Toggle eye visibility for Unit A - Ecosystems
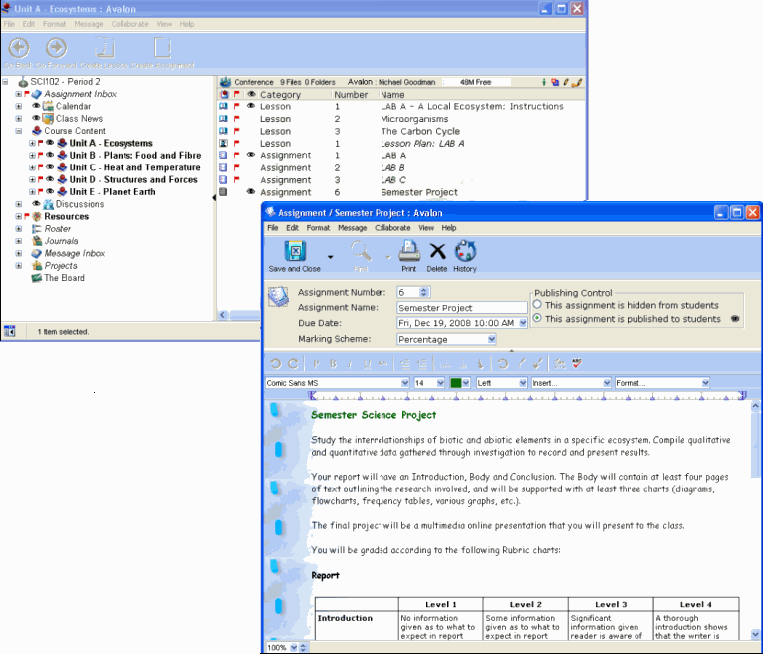The image size is (763, 654). point(50,143)
